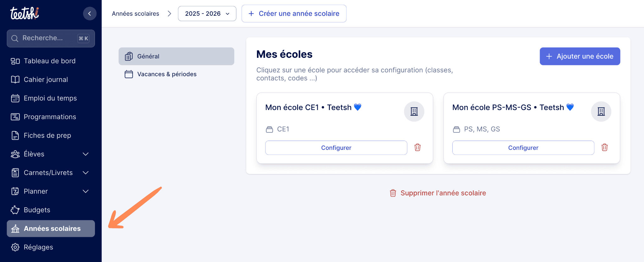Open Programmations from the sidebar icon

pyautogui.click(x=15, y=117)
